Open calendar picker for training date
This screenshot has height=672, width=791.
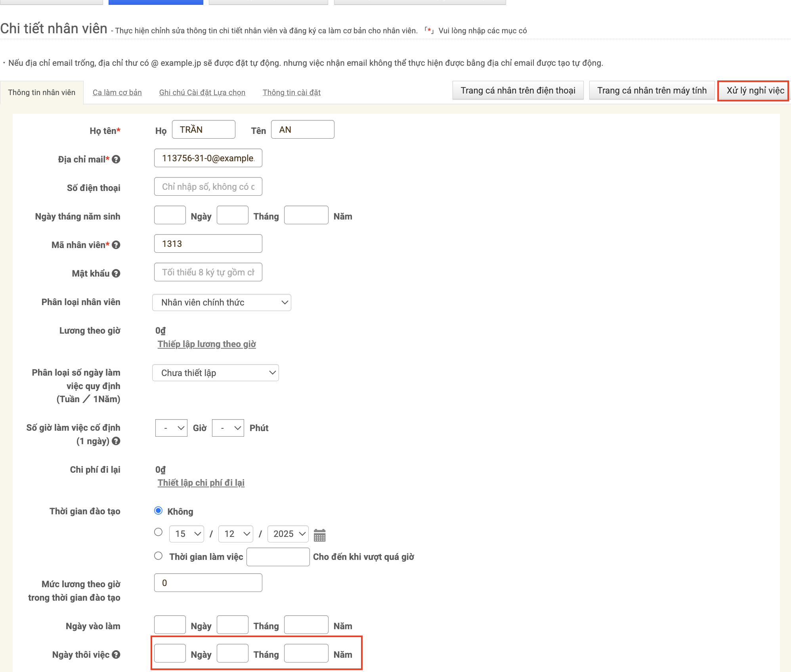click(x=319, y=535)
